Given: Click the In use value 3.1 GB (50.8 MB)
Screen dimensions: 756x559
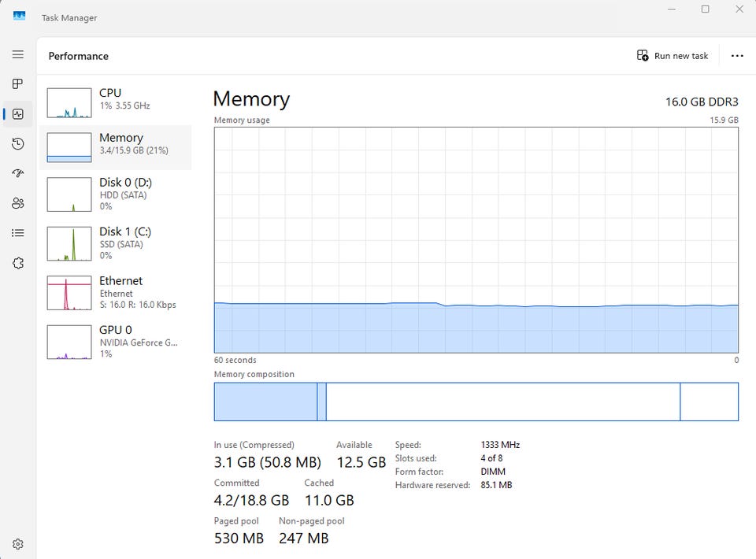Looking at the screenshot, I should [x=267, y=462].
